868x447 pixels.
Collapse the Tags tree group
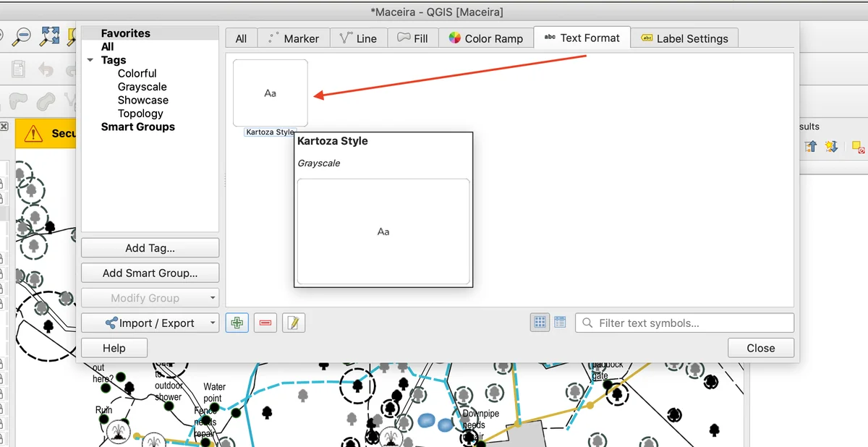(x=90, y=60)
